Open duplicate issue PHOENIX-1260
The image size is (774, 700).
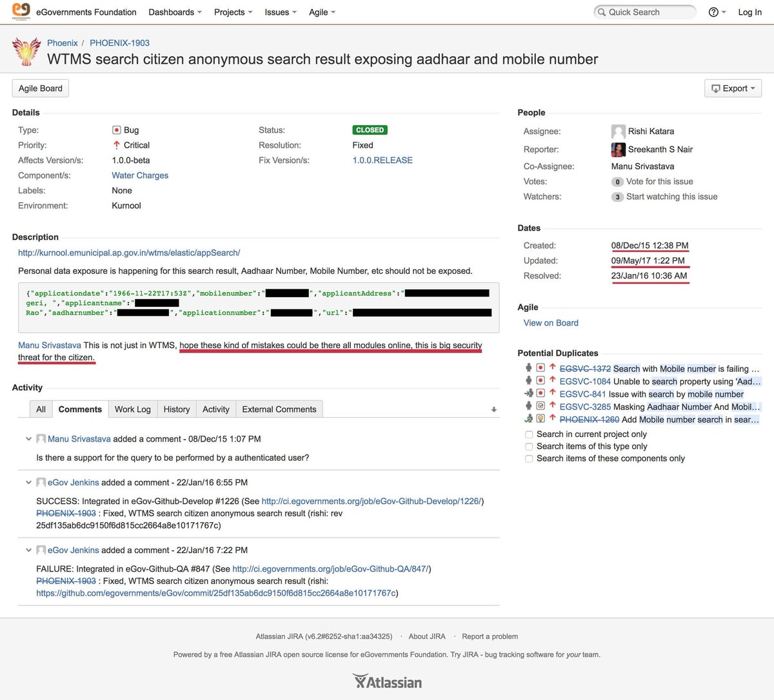point(589,420)
